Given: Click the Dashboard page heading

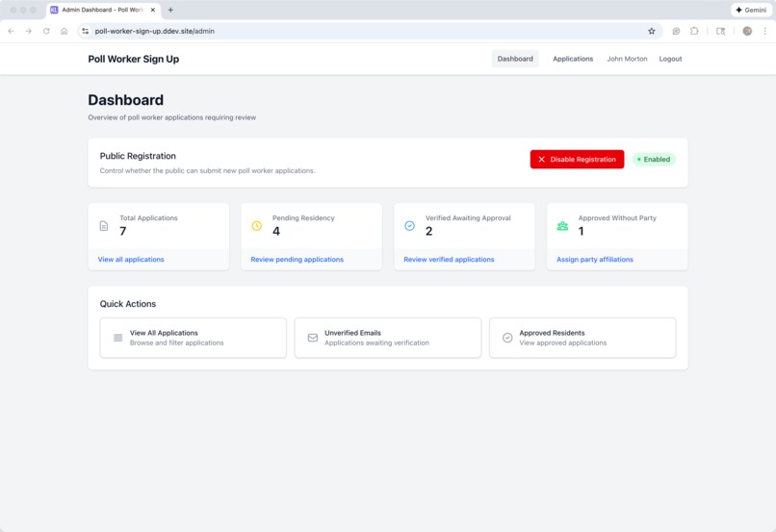Looking at the screenshot, I should point(126,100).
